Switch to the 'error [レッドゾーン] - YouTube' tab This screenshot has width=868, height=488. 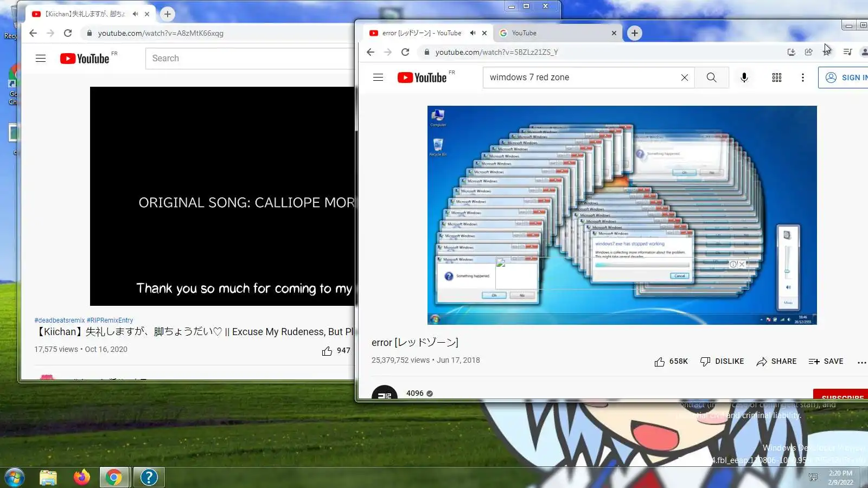(422, 33)
